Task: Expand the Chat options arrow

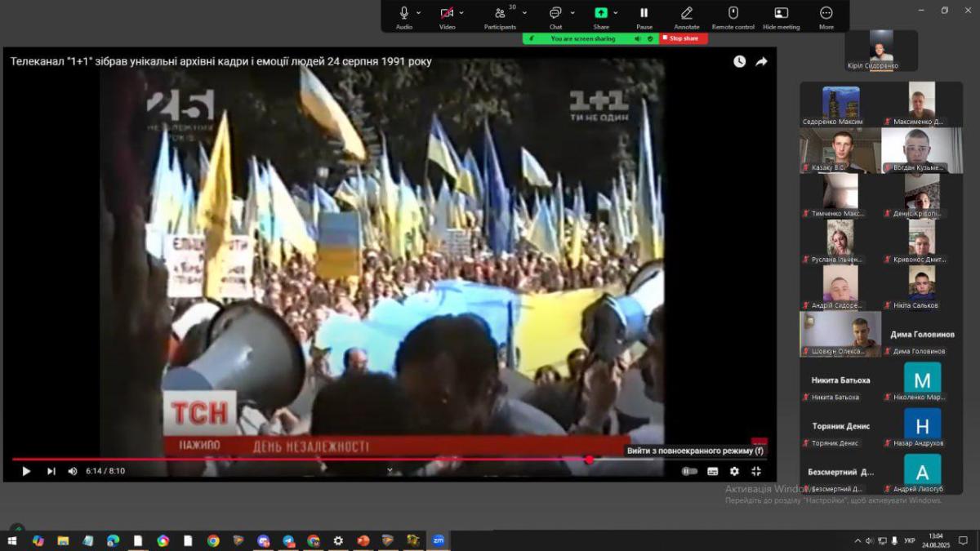Action: click(x=572, y=13)
